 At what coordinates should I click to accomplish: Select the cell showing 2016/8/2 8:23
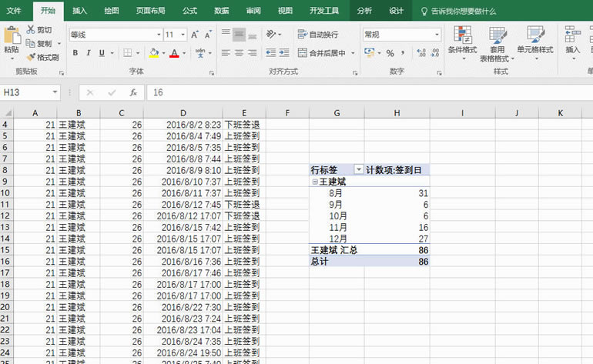(183, 125)
